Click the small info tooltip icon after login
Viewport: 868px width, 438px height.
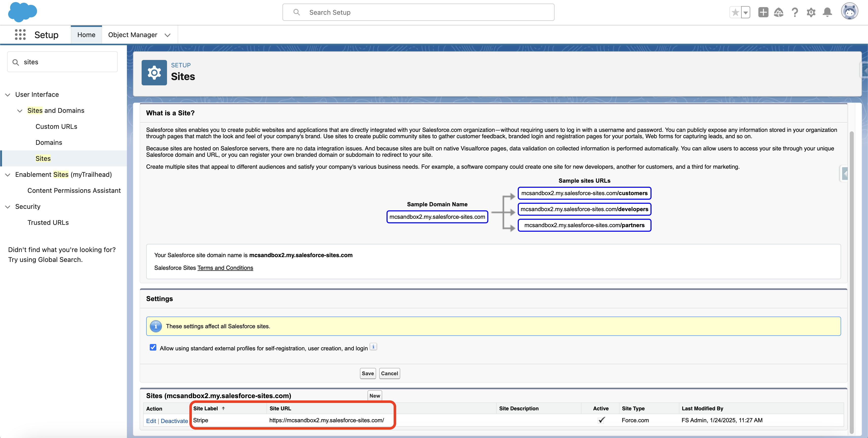(373, 347)
